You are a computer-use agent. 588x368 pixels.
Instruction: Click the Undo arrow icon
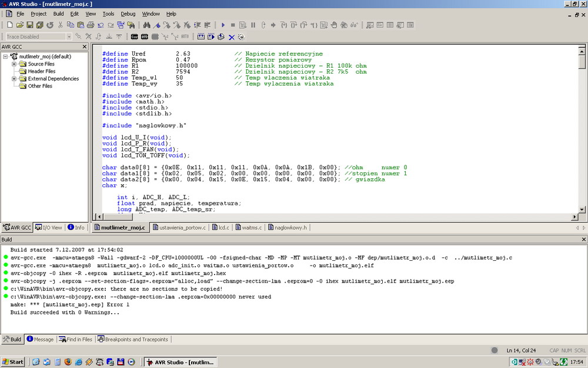tap(101, 25)
